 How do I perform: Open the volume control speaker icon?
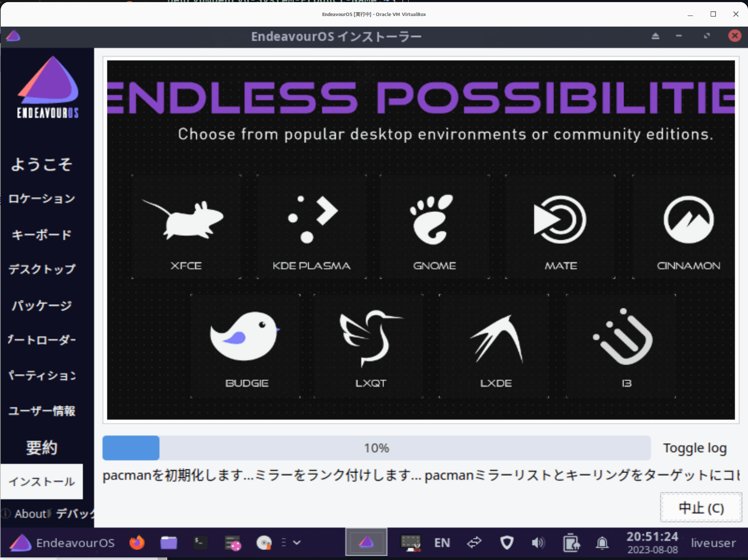click(538, 543)
